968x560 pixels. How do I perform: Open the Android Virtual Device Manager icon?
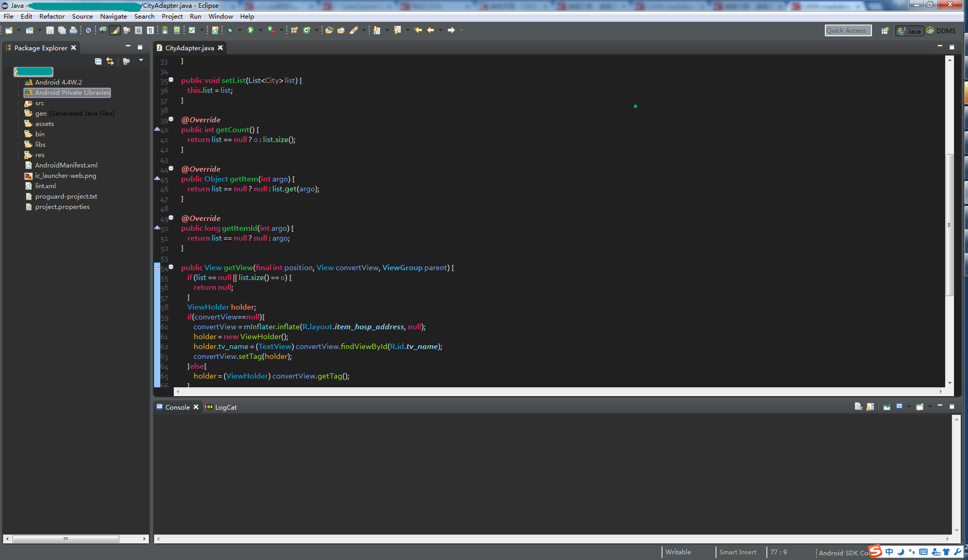click(177, 30)
